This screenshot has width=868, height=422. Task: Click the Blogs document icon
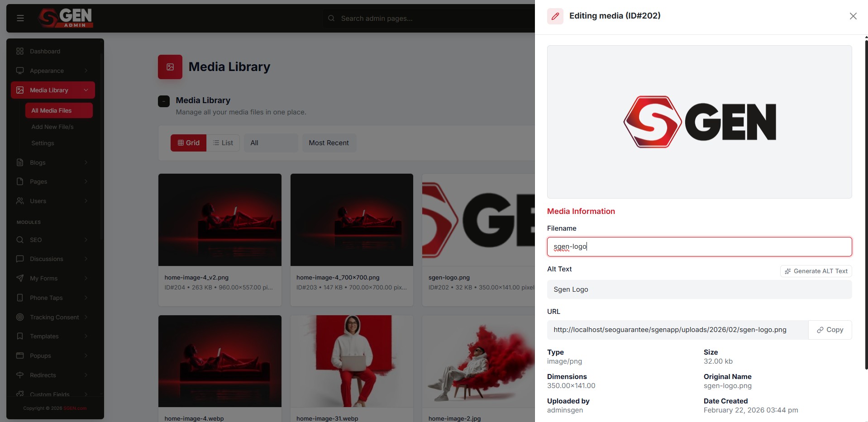[20, 162]
